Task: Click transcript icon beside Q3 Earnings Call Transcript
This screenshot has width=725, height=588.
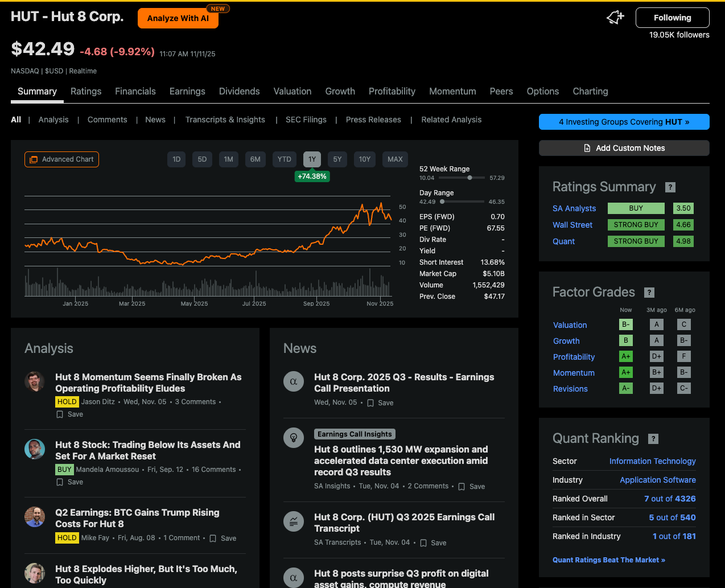Action: [x=294, y=521]
